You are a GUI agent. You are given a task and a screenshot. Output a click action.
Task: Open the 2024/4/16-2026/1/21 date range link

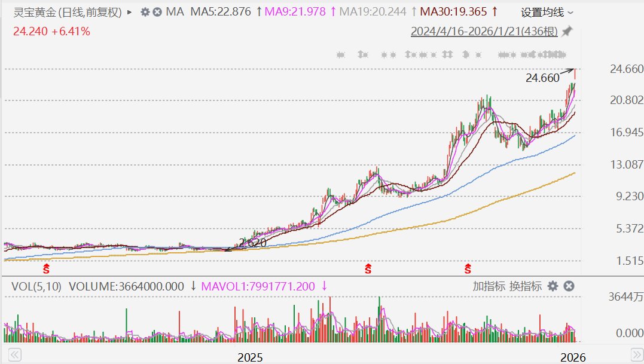[x=484, y=31]
